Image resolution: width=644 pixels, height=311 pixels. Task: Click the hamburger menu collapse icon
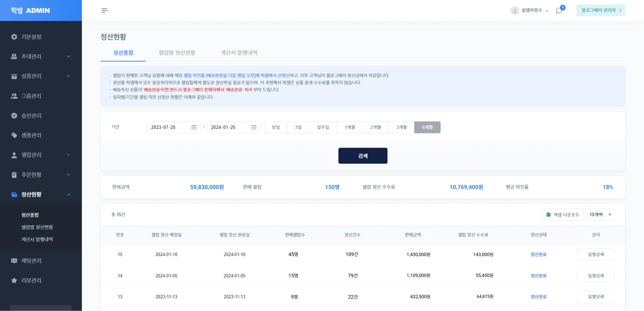(x=104, y=11)
